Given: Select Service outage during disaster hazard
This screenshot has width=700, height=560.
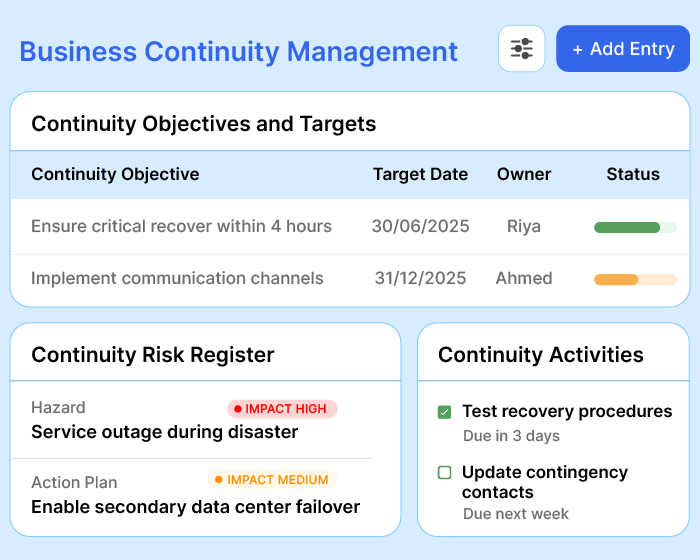Looking at the screenshot, I should click(165, 432).
